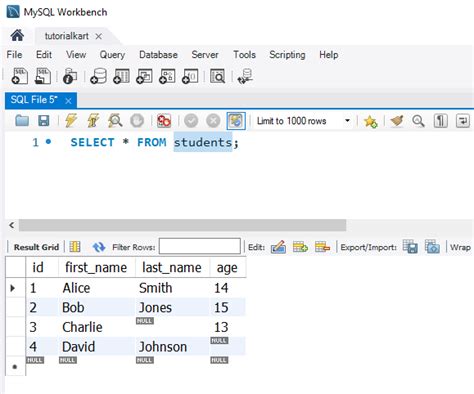This screenshot has width=474, height=394.
Task: Reconnect to DBMS icon
Action: 245,76
